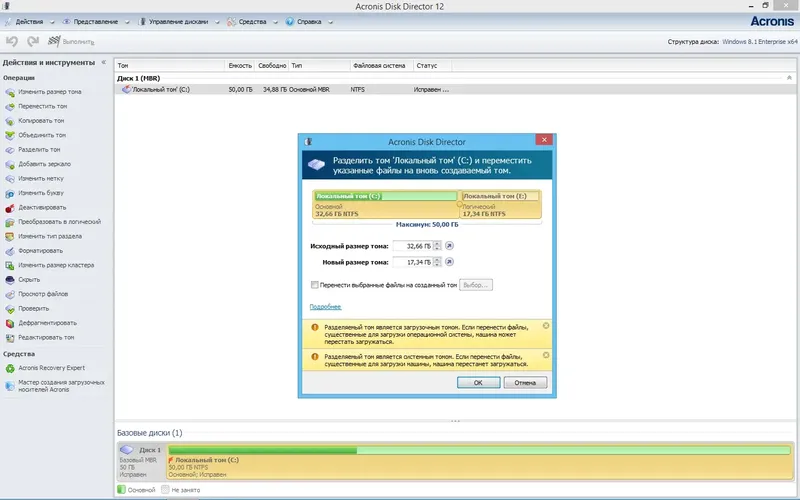This screenshot has width=800, height=500.
Task: Adjust Исходный размер тома spinner arrows
Action: 437,246
